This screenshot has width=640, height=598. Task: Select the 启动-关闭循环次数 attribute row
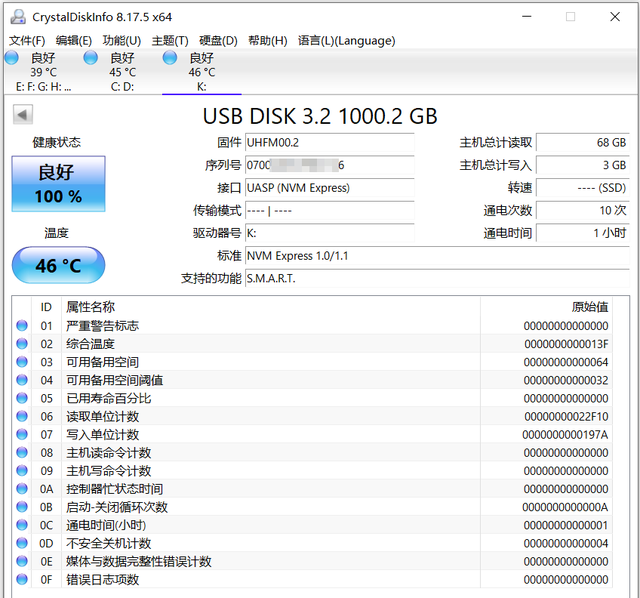pos(312,507)
